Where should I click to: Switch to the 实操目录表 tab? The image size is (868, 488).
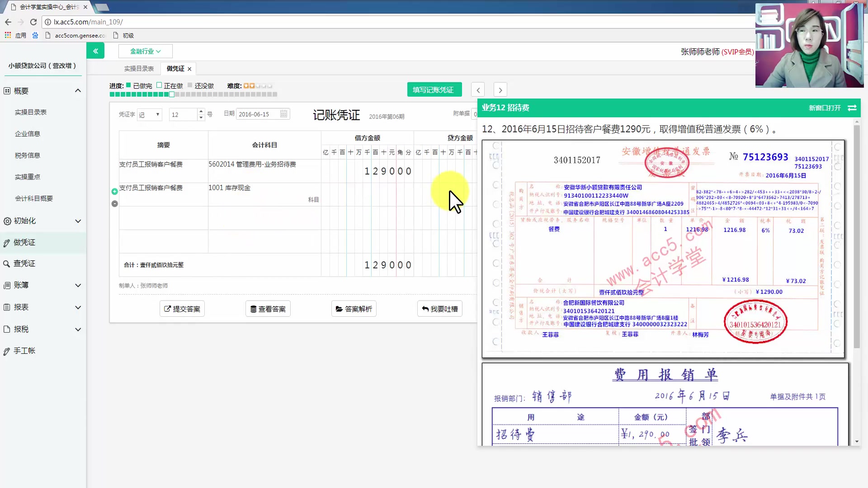[x=138, y=68]
